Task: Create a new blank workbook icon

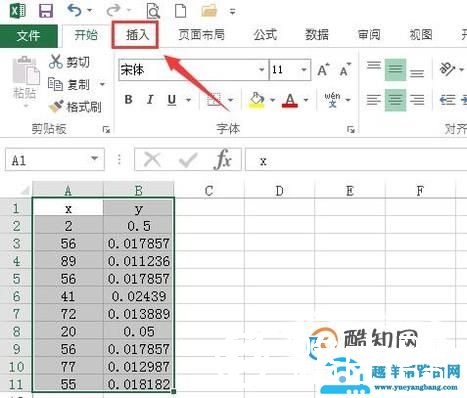Action: (180, 10)
